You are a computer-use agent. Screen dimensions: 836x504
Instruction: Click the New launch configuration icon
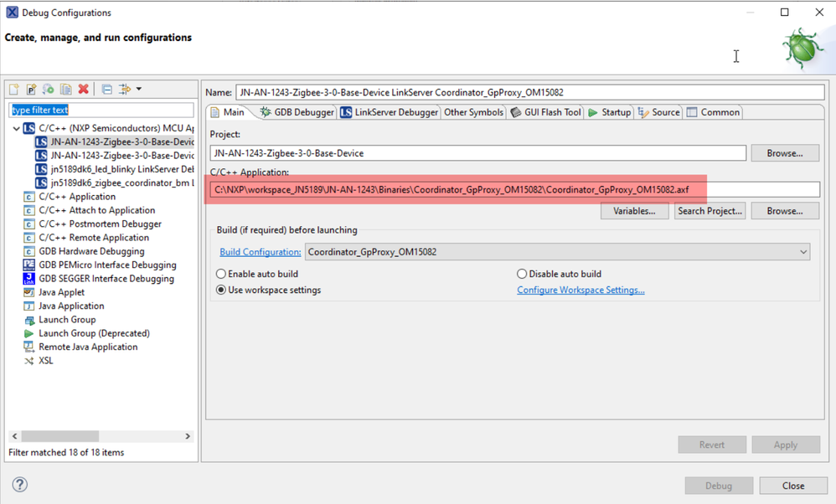[14, 89]
